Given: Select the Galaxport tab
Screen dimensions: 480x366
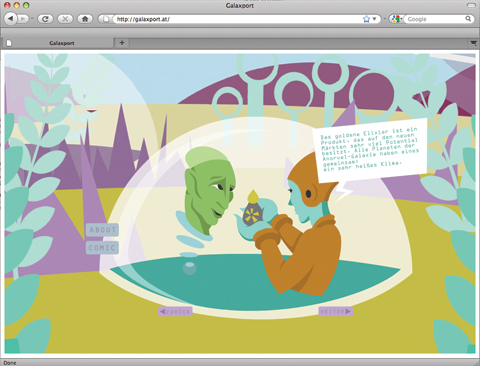Looking at the screenshot, I should tap(58, 43).
